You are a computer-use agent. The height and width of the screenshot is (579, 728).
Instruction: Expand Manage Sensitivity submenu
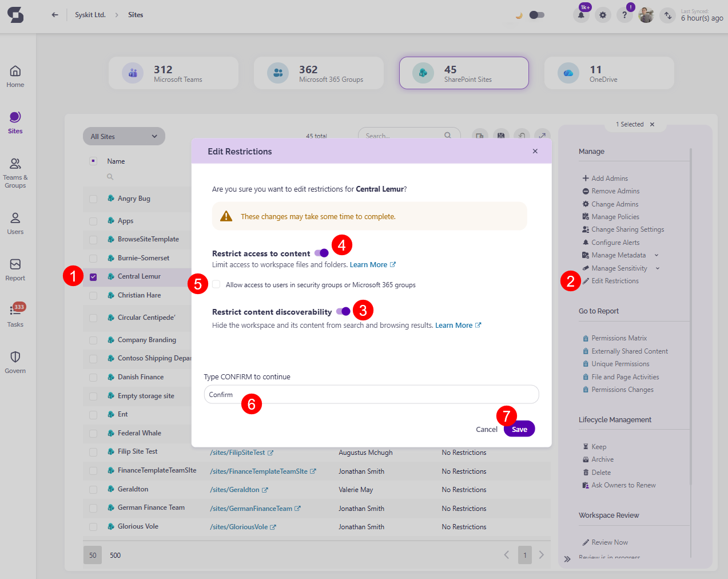[x=658, y=268]
